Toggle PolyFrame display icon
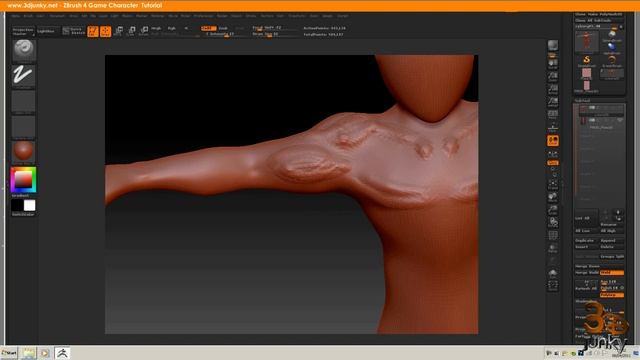640x360 pixels. pos(553,236)
